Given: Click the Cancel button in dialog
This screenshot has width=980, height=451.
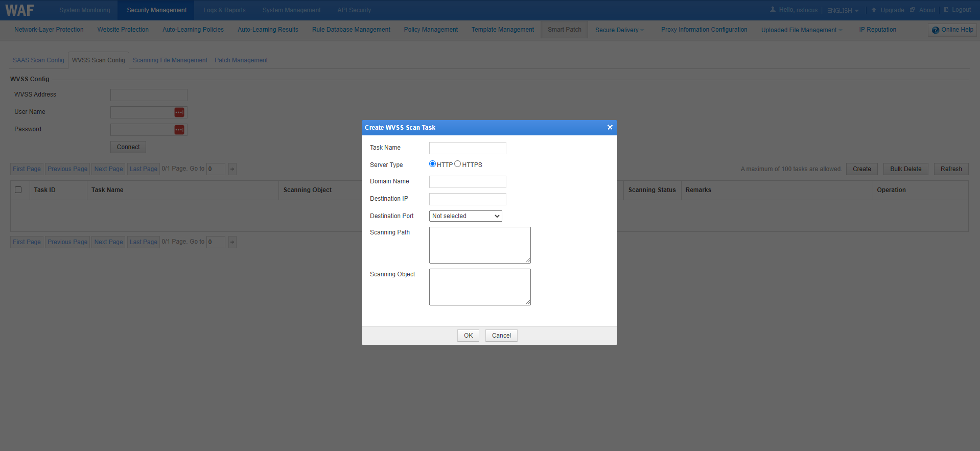Looking at the screenshot, I should pos(501,336).
